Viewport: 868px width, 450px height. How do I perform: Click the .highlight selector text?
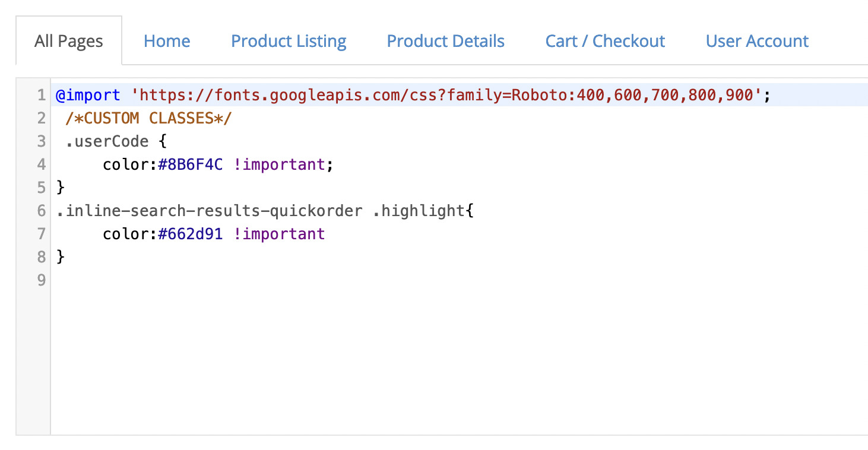[419, 211]
